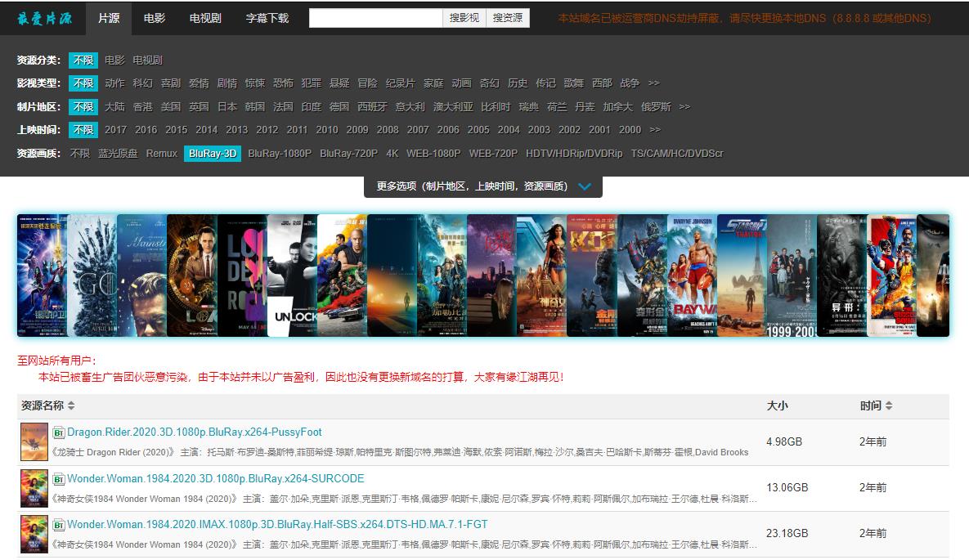Filter by the 科幻 genre
This screenshot has width=969, height=560.
[x=143, y=83]
